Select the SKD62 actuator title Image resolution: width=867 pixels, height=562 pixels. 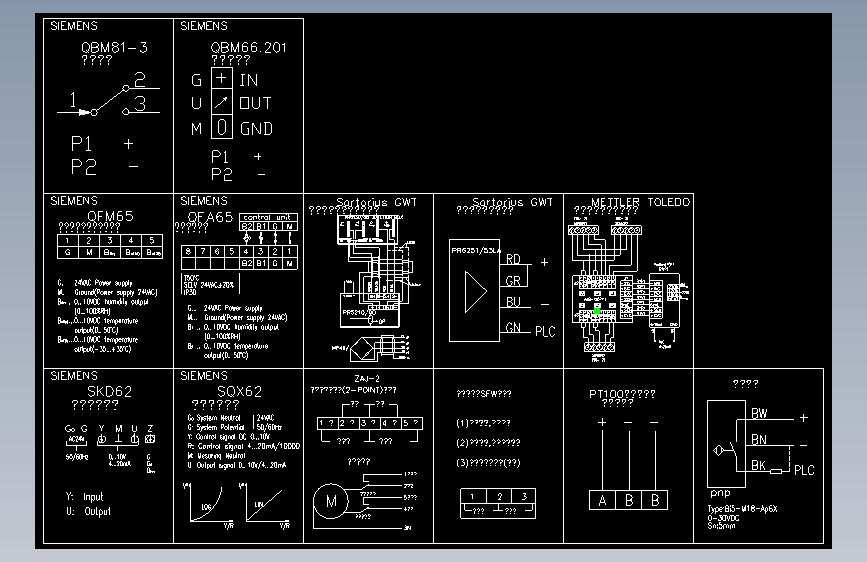pyautogui.click(x=109, y=392)
